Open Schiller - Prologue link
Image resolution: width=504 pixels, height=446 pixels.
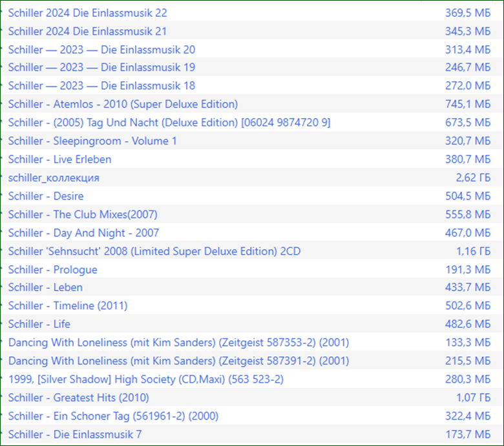tap(53, 270)
